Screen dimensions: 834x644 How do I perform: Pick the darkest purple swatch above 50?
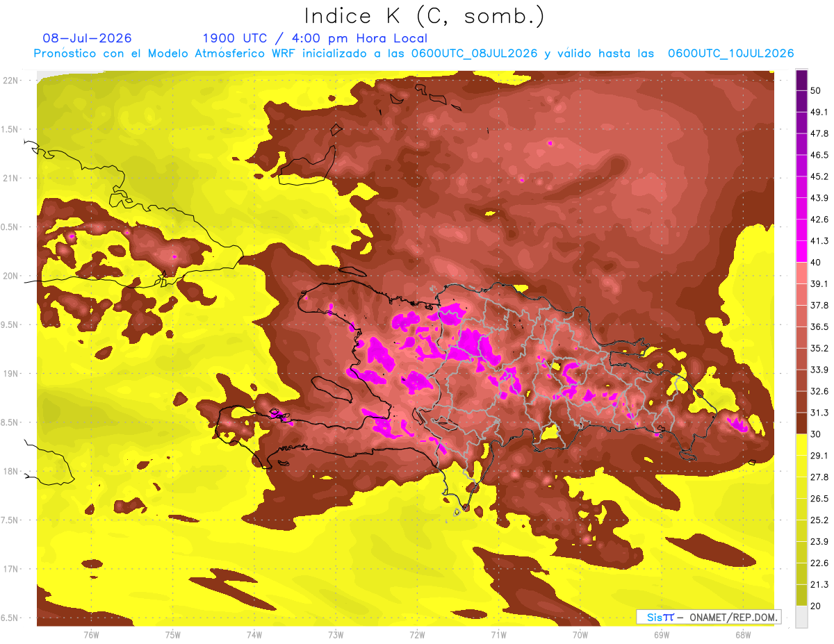[x=801, y=81]
